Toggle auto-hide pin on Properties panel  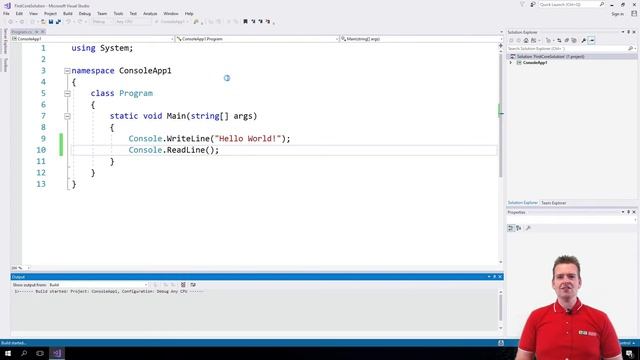tap(629, 212)
